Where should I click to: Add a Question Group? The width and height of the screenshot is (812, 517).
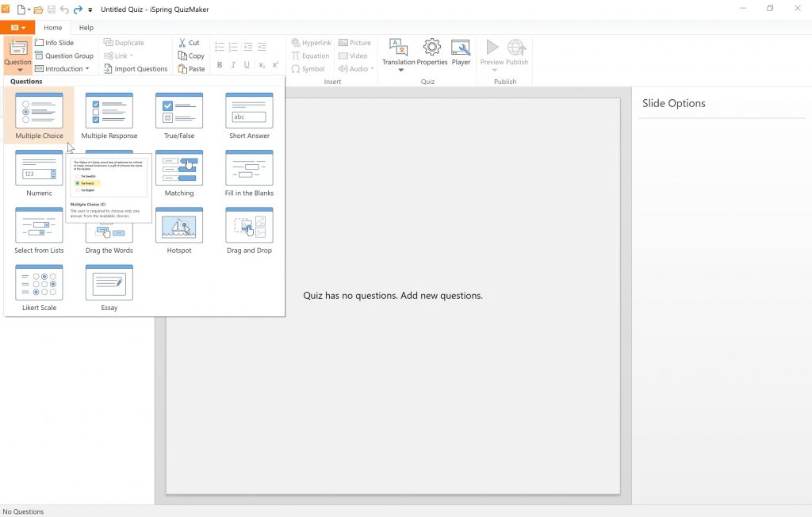[x=63, y=56]
